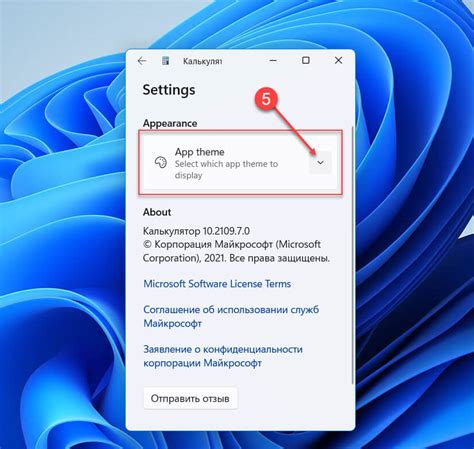The height and width of the screenshot is (449, 474).
Task: Open the Соглашение об использовании служб Майкрософт link
Action: pyautogui.click(x=231, y=317)
